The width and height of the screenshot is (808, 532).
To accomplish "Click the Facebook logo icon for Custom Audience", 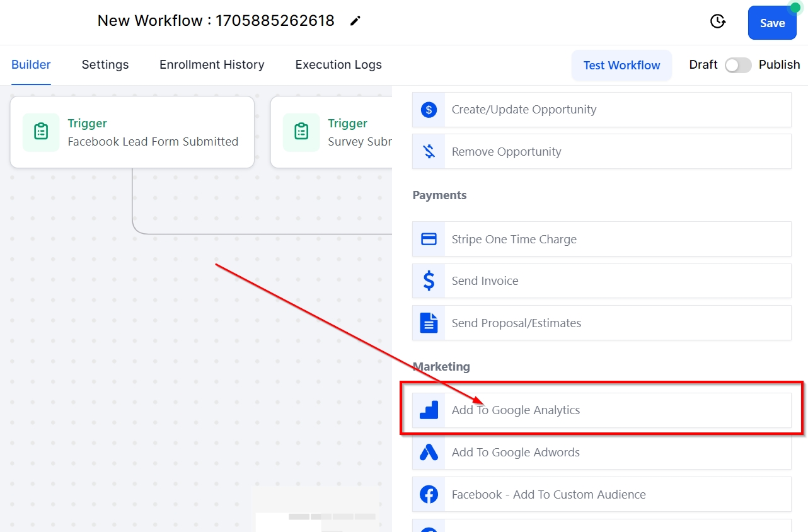I will (x=429, y=495).
